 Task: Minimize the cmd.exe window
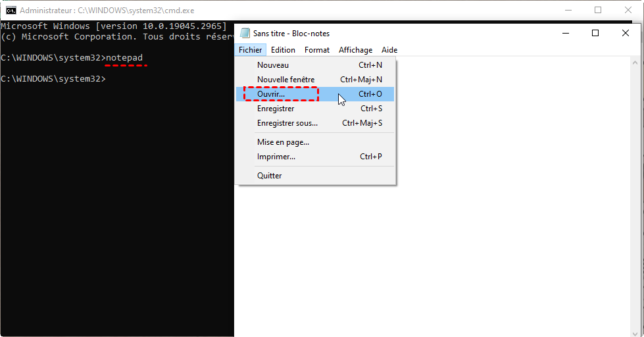[x=568, y=11]
